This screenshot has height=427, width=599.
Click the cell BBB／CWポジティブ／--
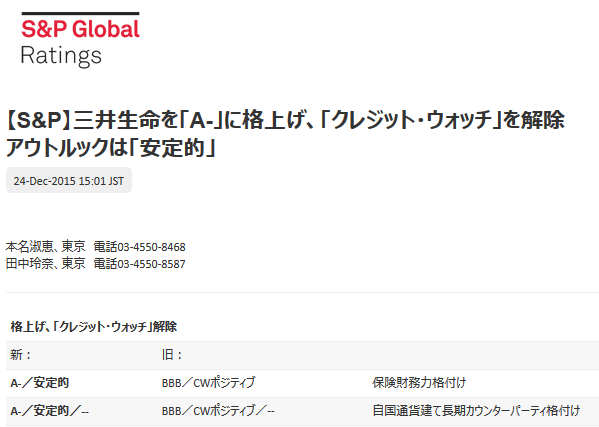(218, 411)
